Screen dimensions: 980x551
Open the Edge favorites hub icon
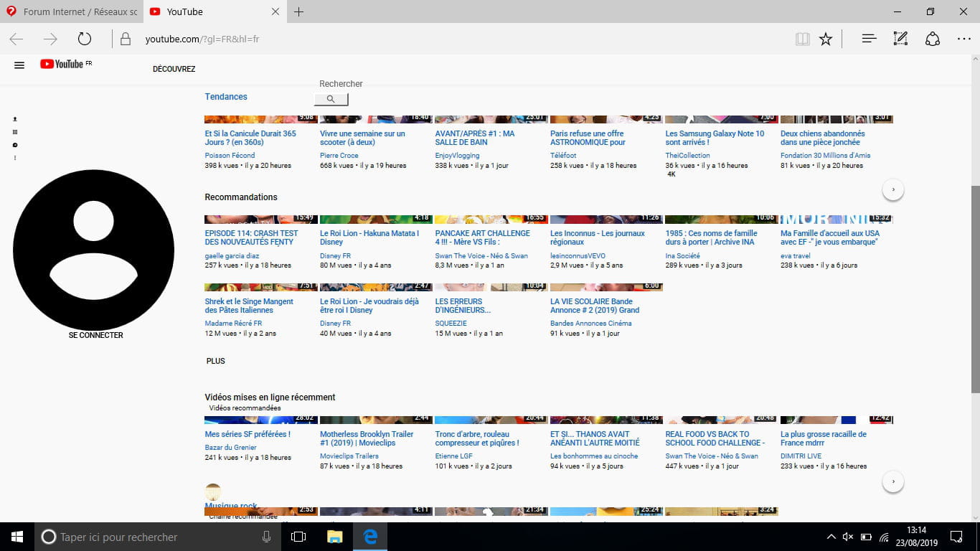(x=869, y=39)
